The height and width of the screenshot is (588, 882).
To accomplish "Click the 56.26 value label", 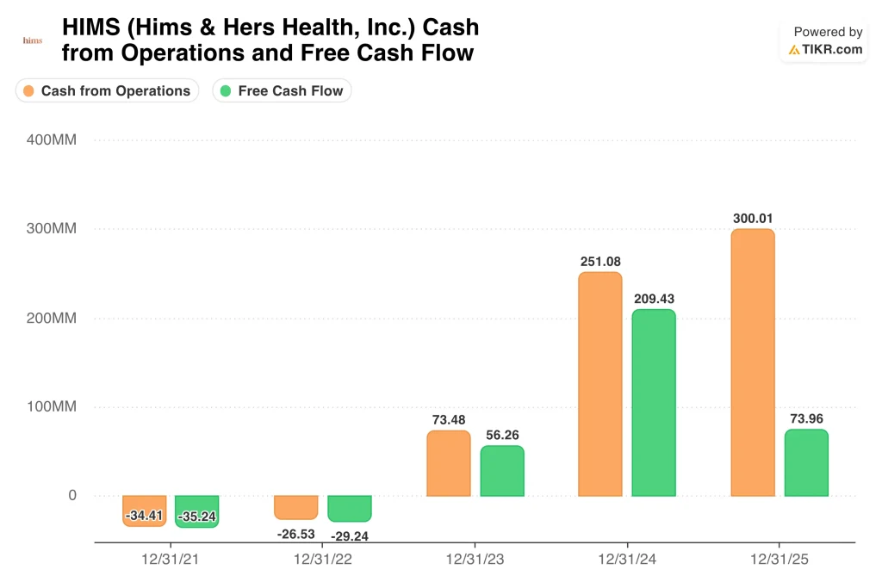I will [502, 435].
